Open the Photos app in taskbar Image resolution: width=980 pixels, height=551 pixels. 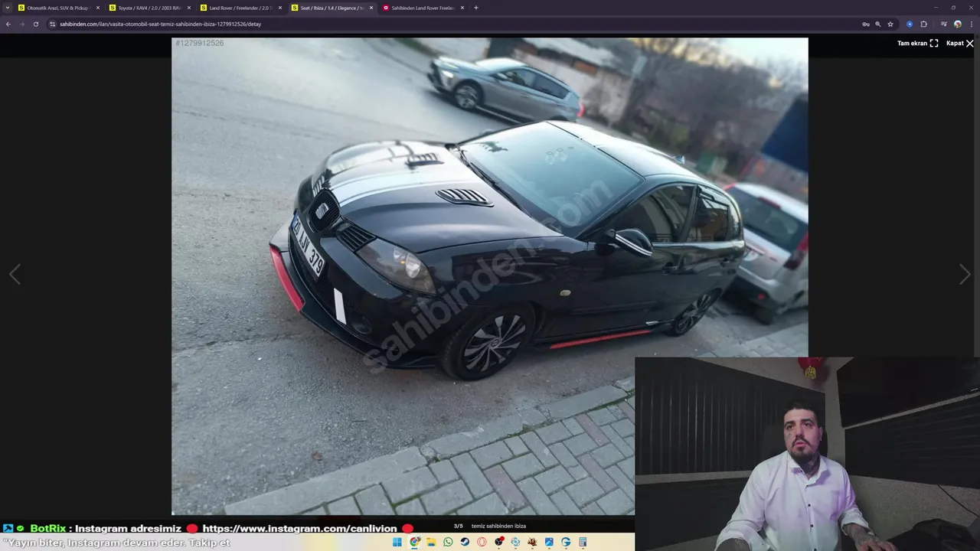click(549, 542)
